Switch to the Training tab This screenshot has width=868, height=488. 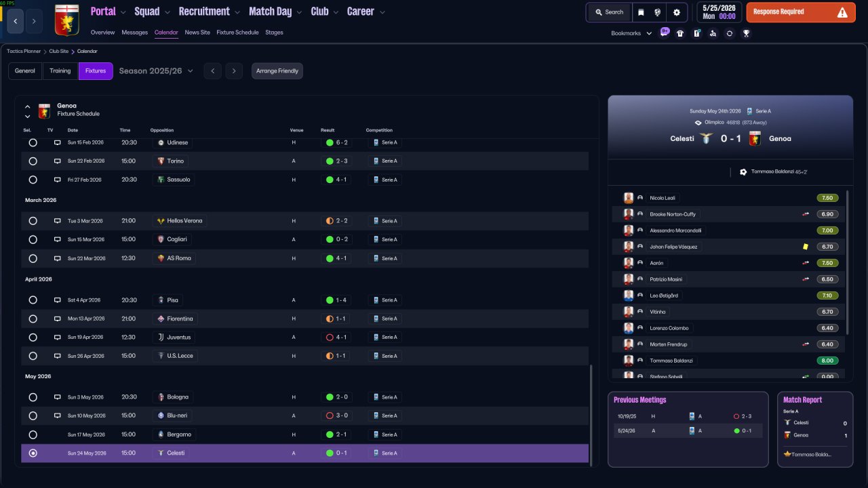click(x=60, y=71)
